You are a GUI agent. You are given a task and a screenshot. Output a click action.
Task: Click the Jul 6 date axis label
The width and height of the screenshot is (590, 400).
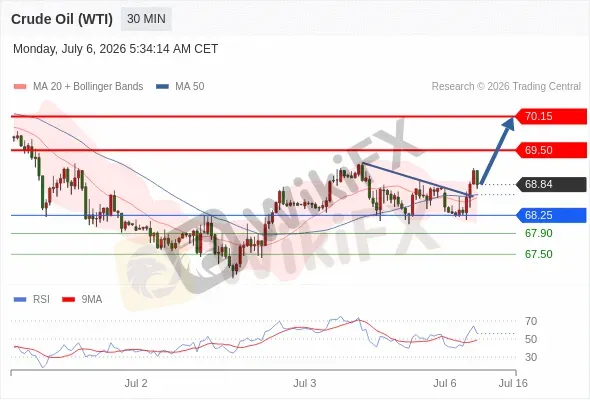click(444, 383)
